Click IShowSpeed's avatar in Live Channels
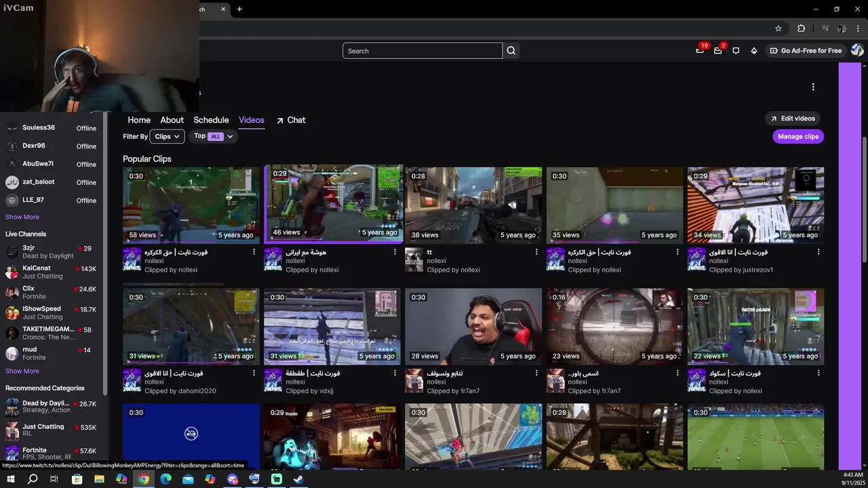 pos(12,313)
